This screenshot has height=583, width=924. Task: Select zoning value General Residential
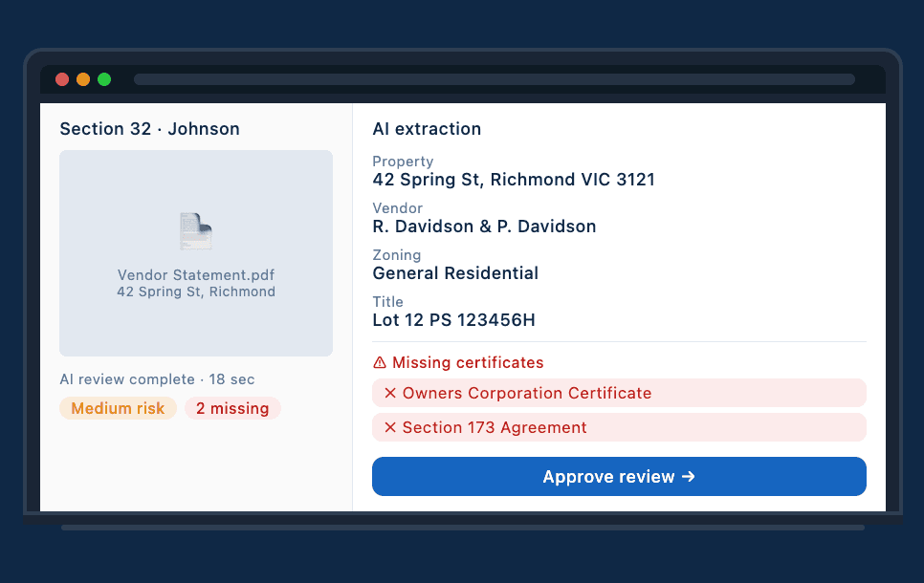pos(455,273)
